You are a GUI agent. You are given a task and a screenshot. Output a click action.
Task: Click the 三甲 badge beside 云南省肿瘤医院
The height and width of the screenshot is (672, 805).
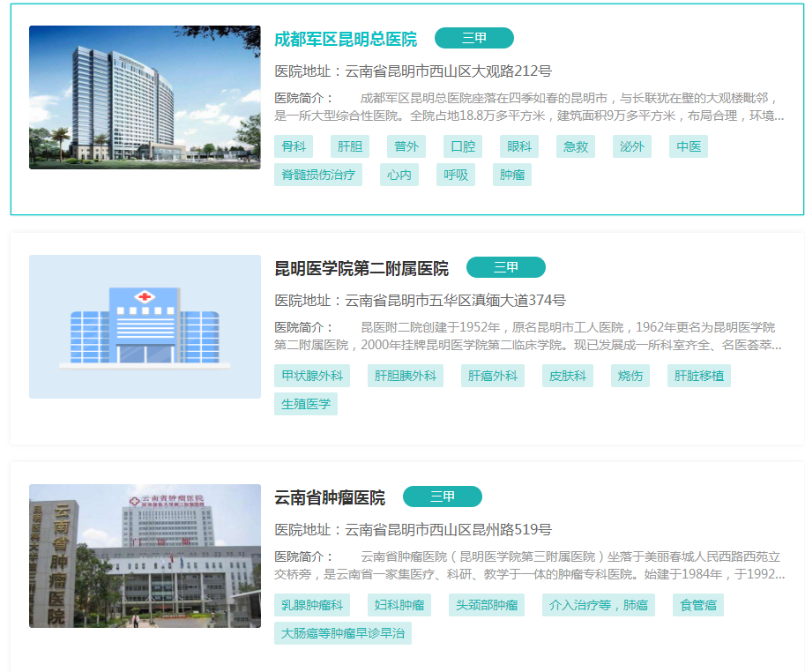click(442, 497)
